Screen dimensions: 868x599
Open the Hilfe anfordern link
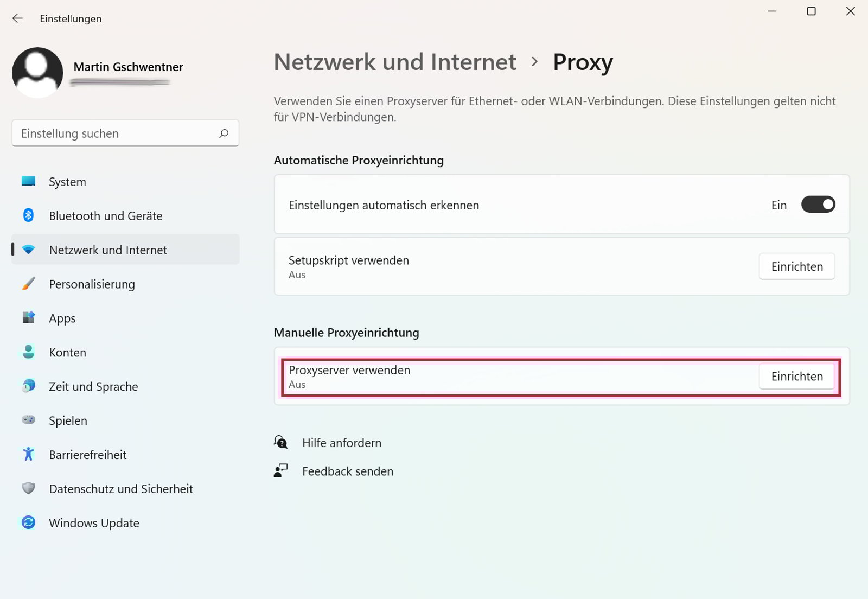click(341, 443)
